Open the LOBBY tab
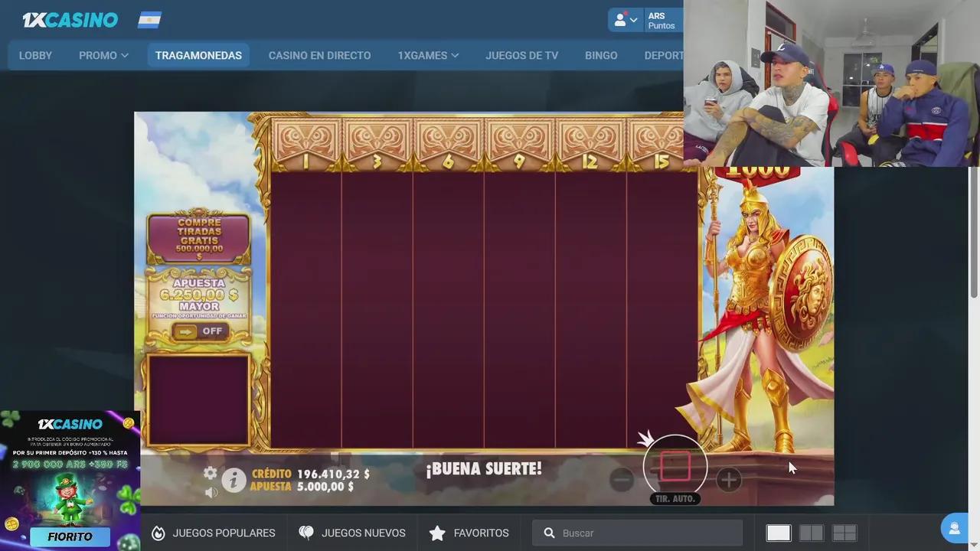This screenshot has width=980, height=551. click(x=35, y=55)
